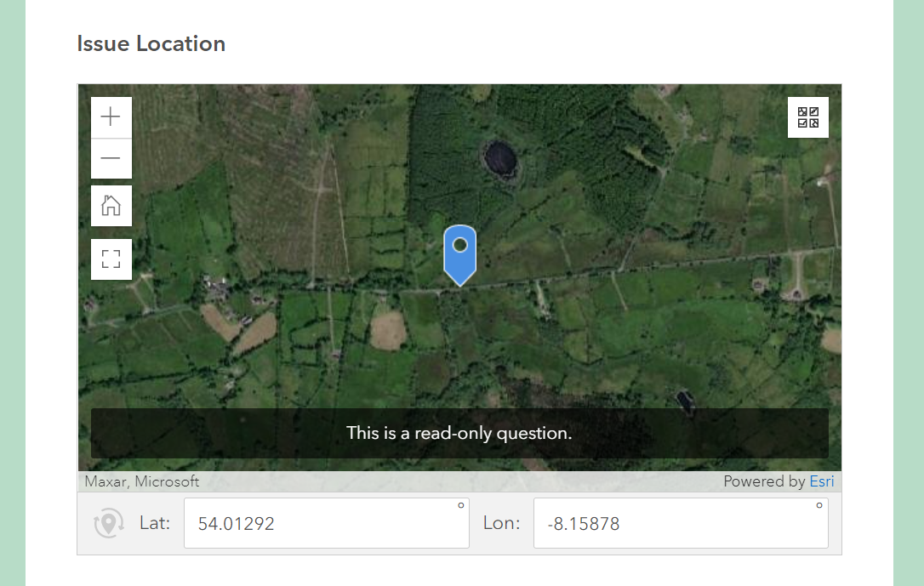The width and height of the screenshot is (924, 586).
Task: Click the tan oval field on map
Action: pyautogui.click(x=388, y=330)
